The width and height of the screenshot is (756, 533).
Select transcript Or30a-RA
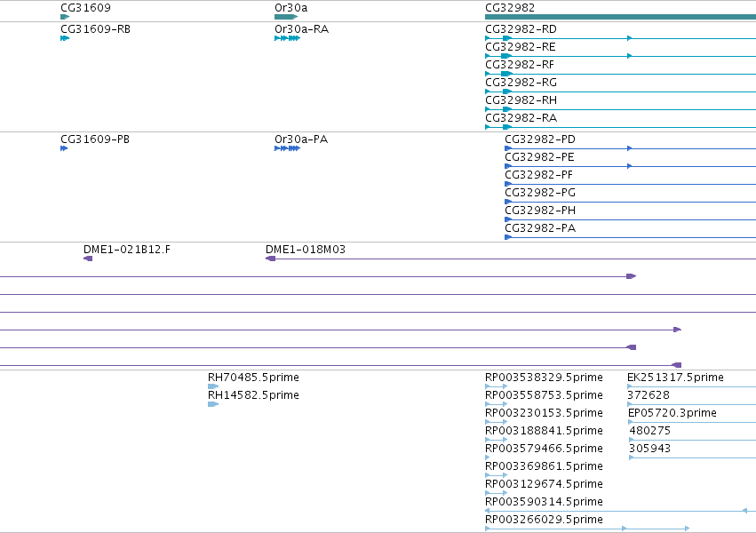click(x=301, y=29)
